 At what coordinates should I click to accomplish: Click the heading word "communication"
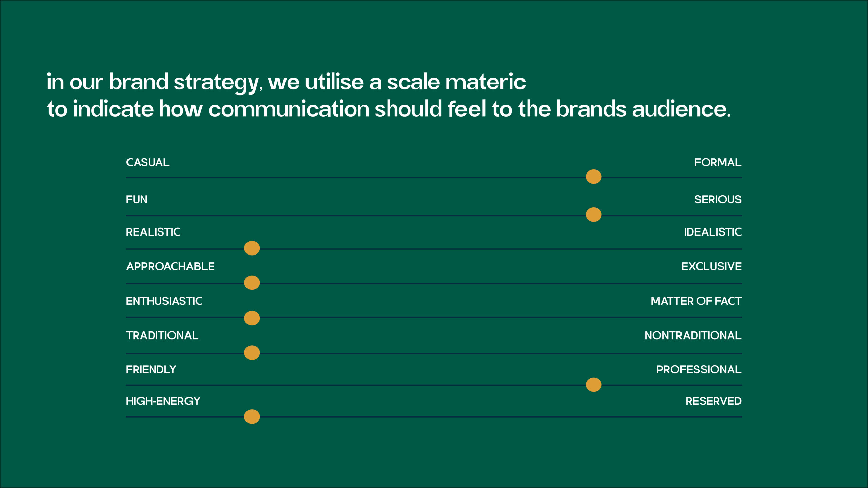(x=289, y=109)
